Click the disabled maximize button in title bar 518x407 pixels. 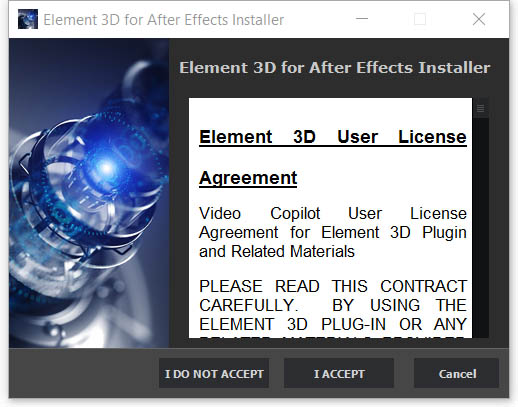pos(420,19)
